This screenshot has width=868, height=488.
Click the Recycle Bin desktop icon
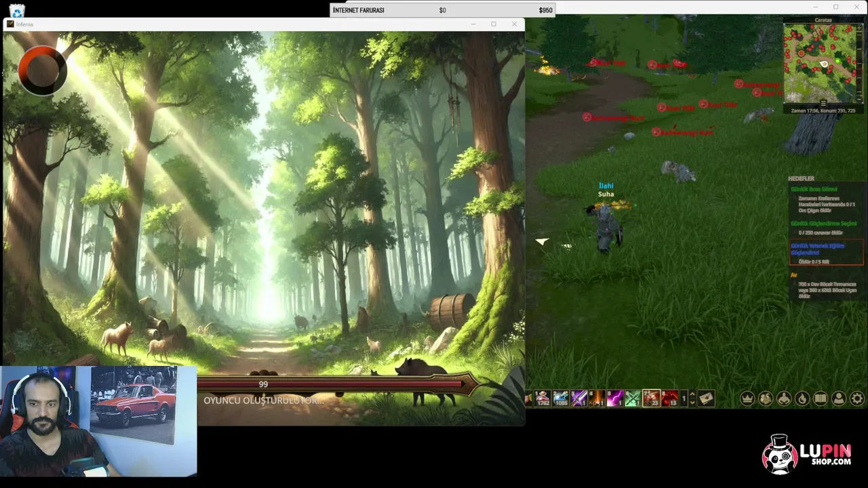tap(17, 10)
